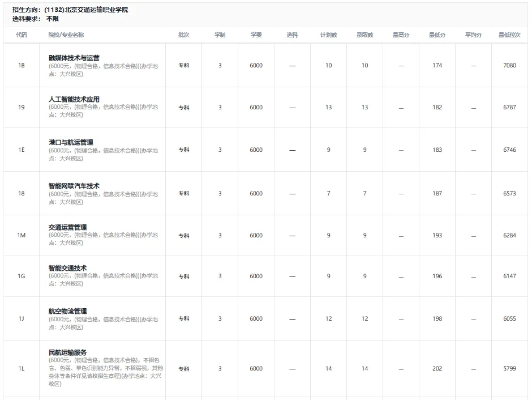Click the 平均分 column header

pos(473,35)
